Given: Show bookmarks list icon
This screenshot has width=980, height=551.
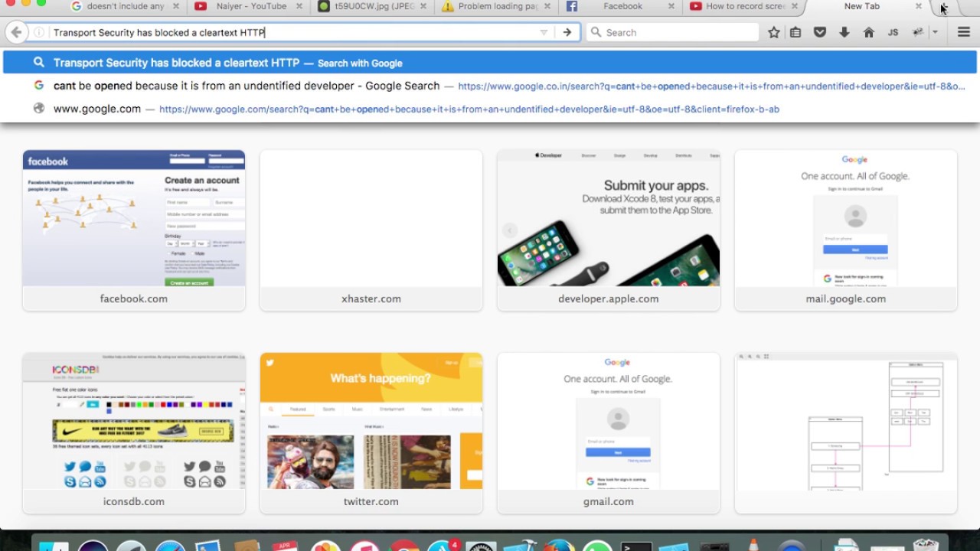Looking at the screenshot, I should 795,32.
